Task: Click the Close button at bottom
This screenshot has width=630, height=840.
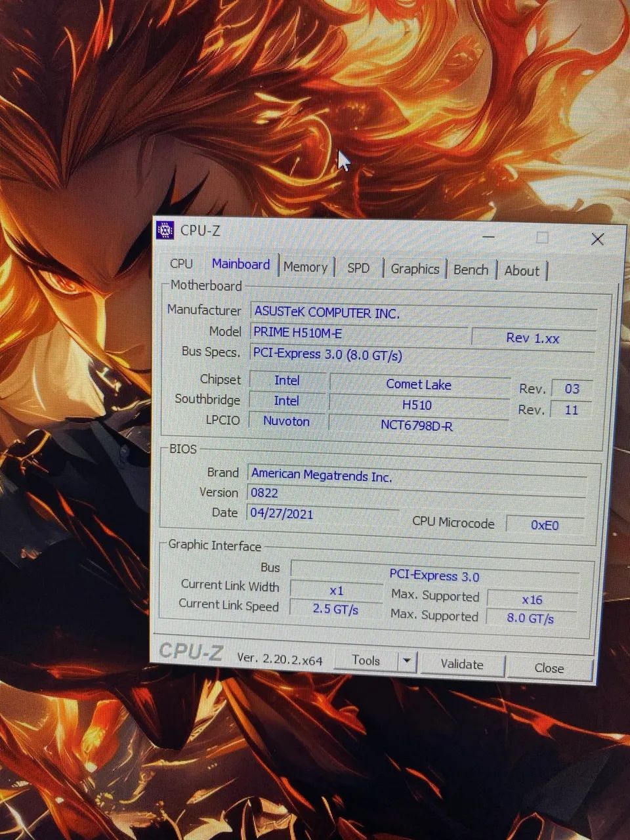Action: 549,668
